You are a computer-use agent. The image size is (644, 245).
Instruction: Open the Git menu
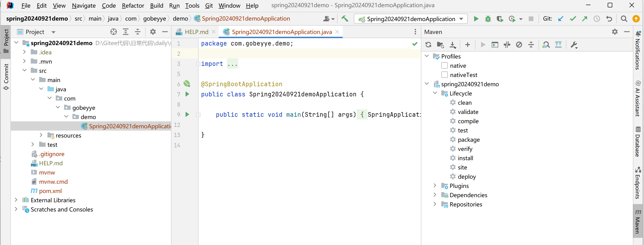209,6
